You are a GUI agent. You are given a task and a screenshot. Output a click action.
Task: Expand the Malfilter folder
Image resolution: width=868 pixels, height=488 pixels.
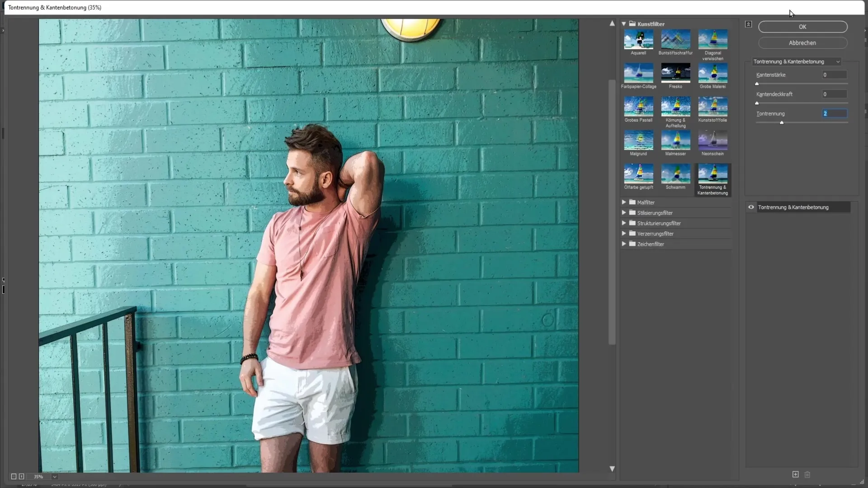point(624,202)
